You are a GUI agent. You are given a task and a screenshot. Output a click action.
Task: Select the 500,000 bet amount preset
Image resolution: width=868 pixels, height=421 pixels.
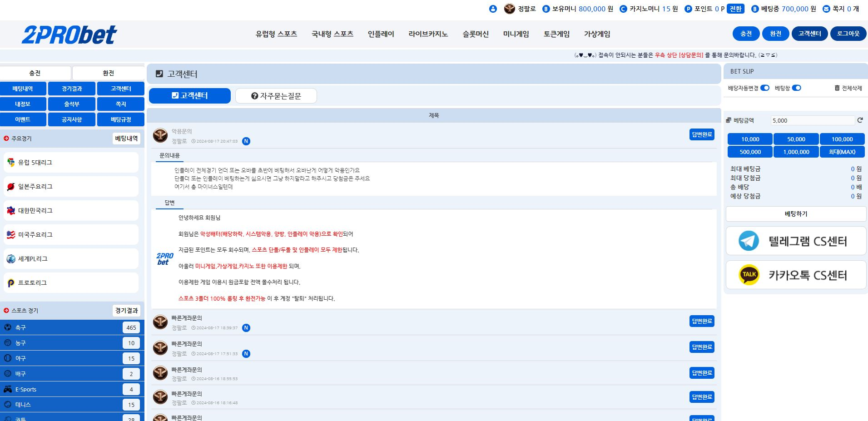click(750, 152)
